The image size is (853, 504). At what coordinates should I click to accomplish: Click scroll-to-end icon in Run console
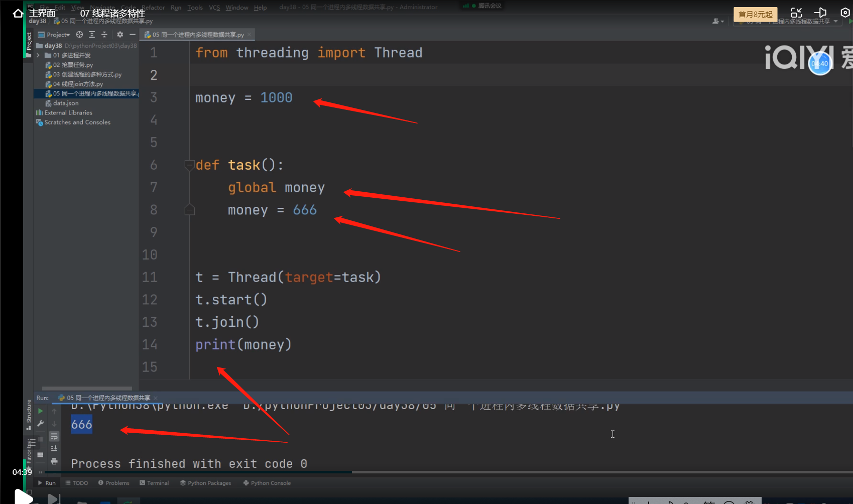pos(54,448)
